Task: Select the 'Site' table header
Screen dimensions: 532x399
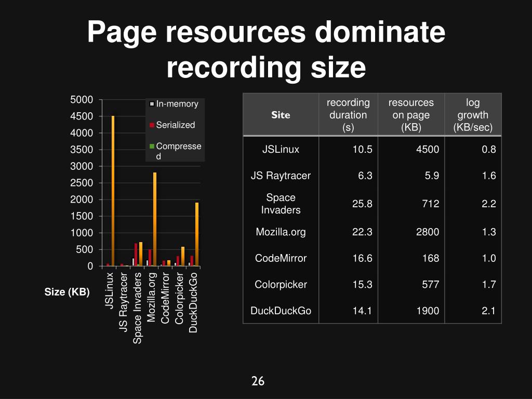Action: tap(281, 115)
